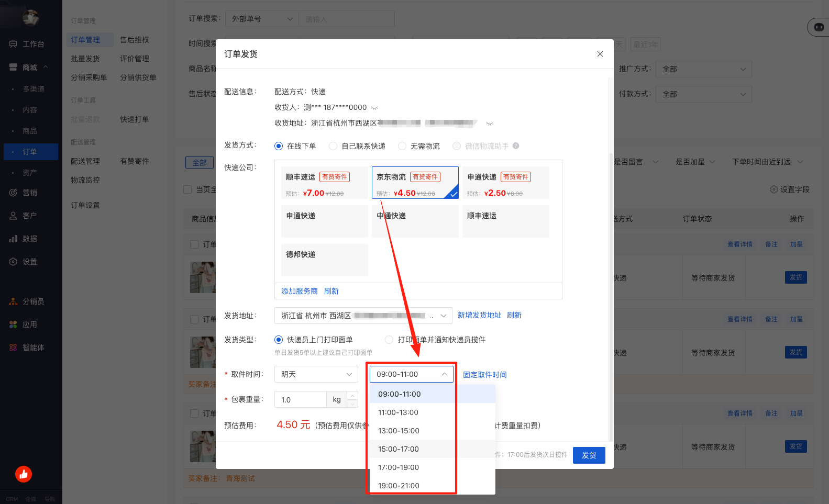
Task: Reveal hidden shipping address eye icon
Action: click(x=490, y=124)
